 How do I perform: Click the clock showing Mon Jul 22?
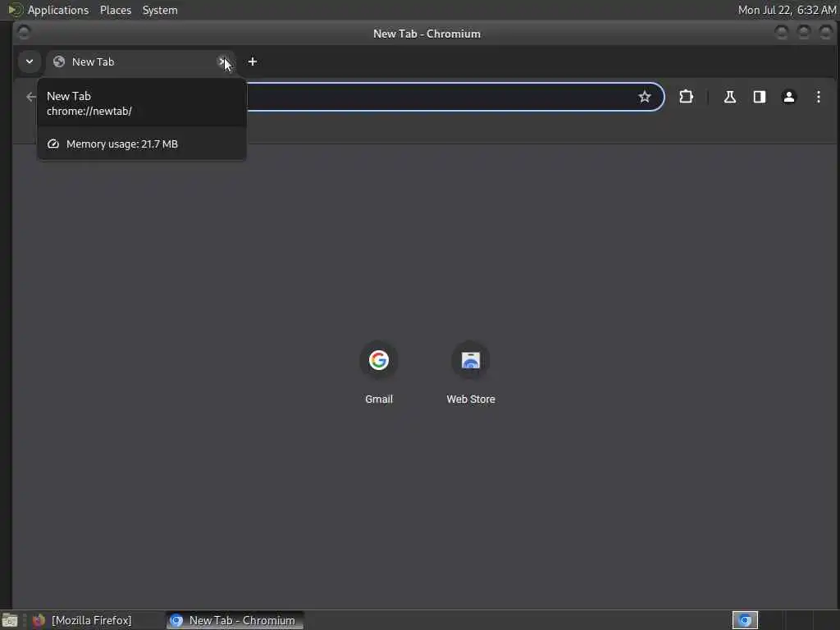point(787,10)
